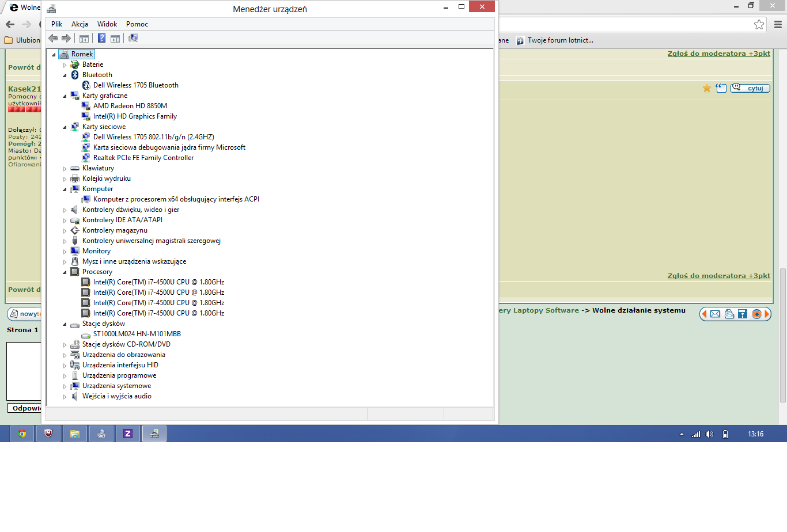Select Dell Wireless 1705 Bluetooth device
This screenshot has height=532, width=787.
coord(136,85)
